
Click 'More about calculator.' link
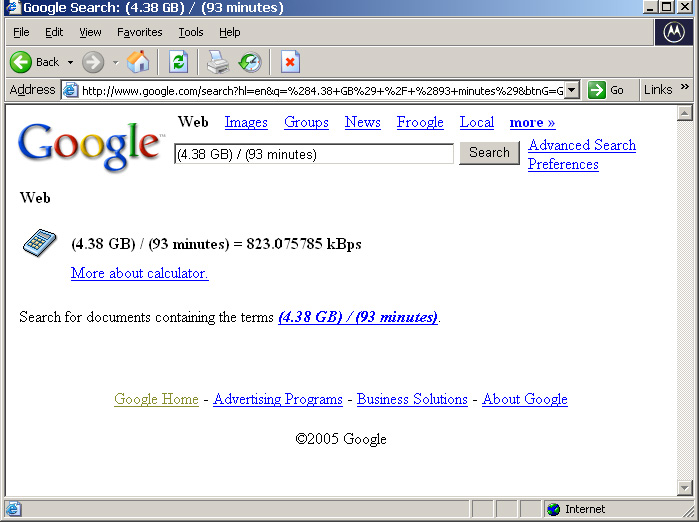click(x=140, y=273)
